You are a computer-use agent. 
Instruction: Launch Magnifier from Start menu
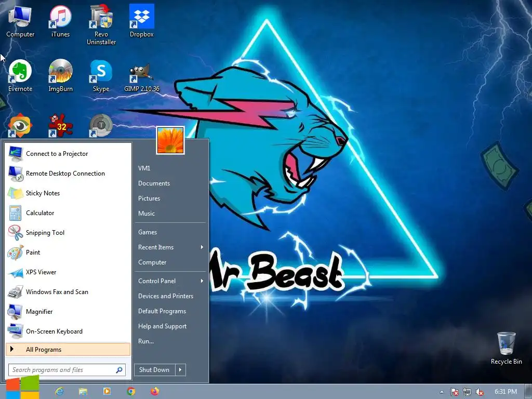coord(68,312)
